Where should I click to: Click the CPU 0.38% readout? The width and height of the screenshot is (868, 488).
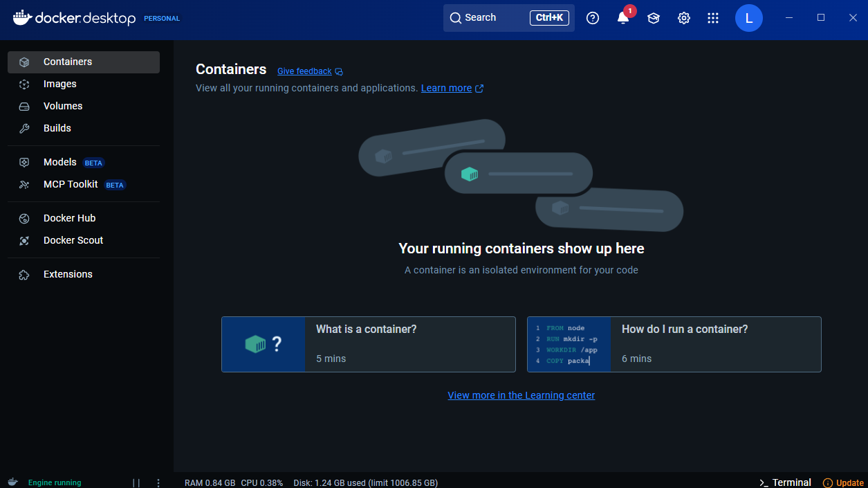[x=262, y=483]
